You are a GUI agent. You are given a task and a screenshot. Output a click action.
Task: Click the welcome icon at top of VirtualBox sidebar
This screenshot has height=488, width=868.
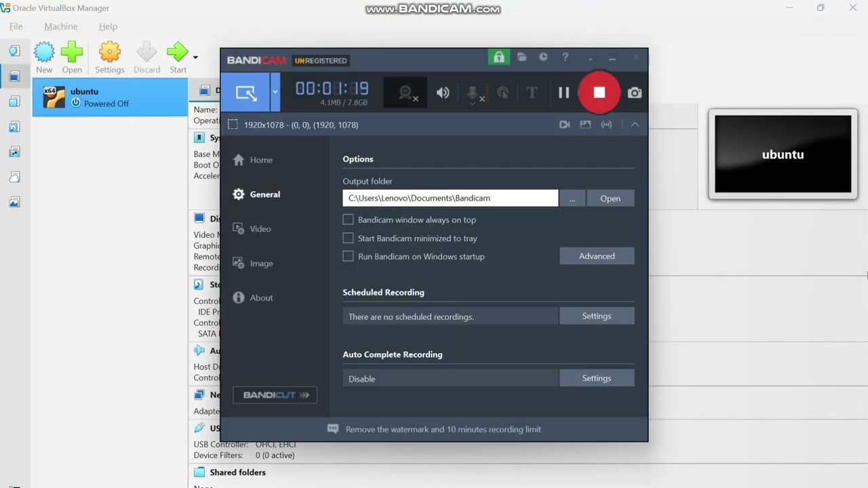click(14, 51)
